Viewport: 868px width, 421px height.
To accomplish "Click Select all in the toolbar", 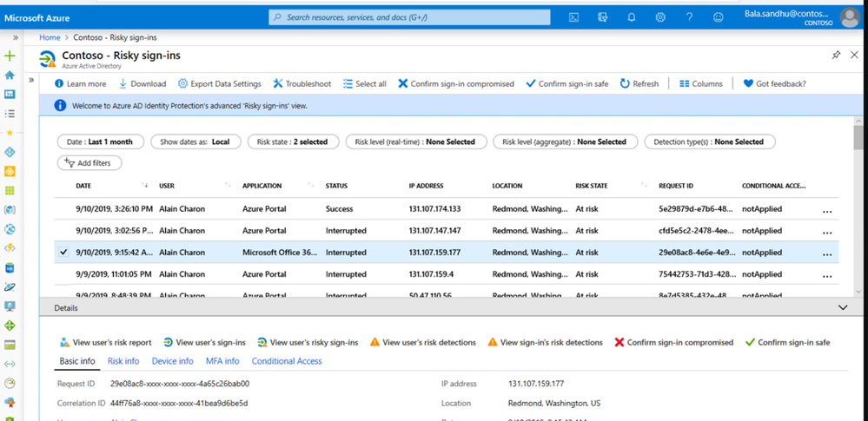I will pos(365,84).
